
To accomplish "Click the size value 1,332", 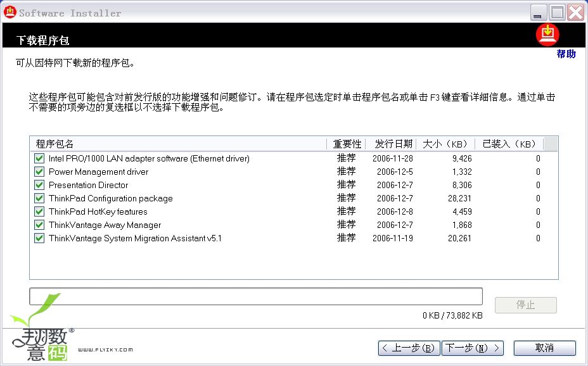I will pyautogui.click(x=462, y=172).
